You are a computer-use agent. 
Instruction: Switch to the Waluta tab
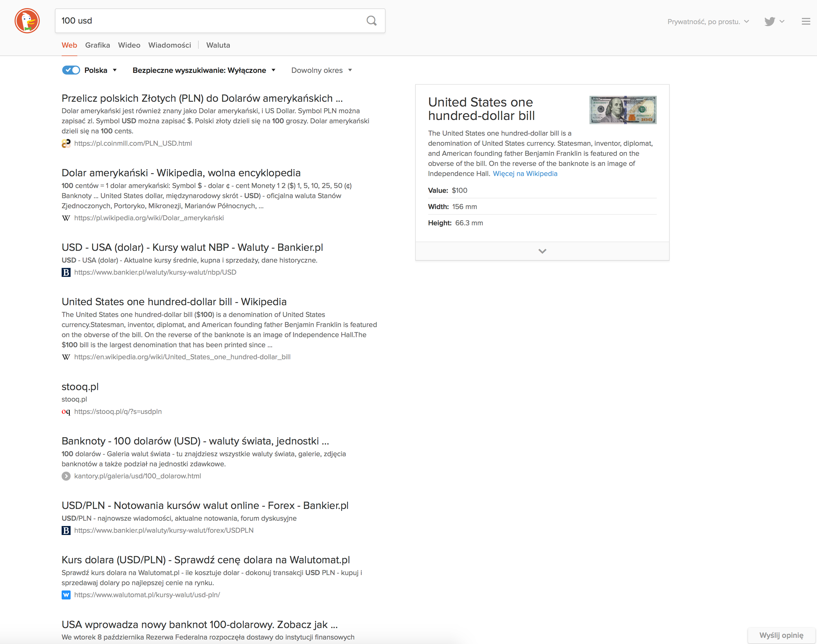pyautogui.click(x=218, y=45)
